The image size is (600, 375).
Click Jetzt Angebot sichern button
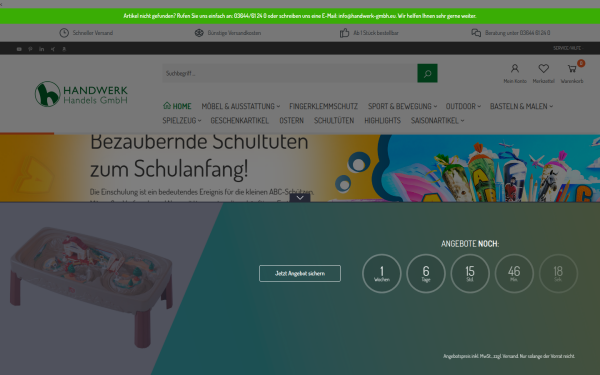300,273
